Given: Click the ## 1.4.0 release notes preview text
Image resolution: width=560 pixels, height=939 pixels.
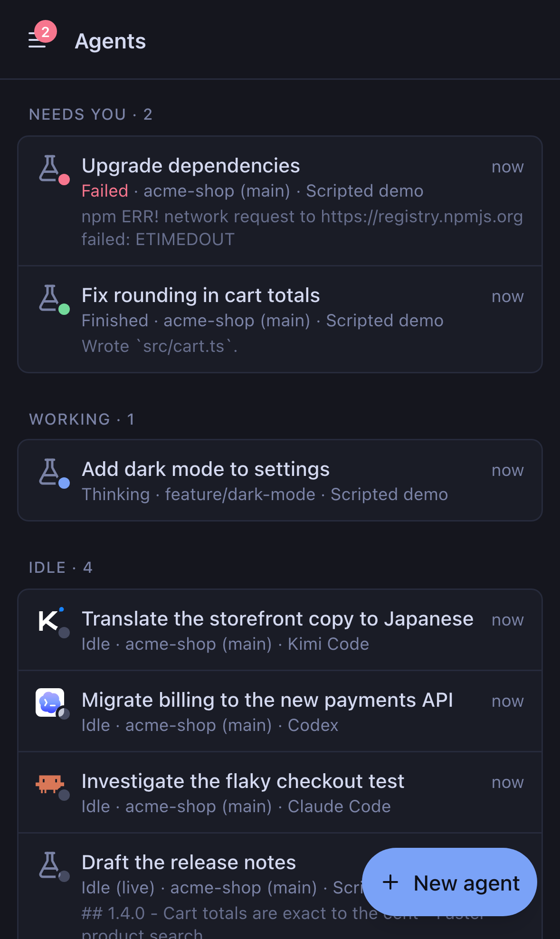Looking at the screenshot, I should 283,922.
